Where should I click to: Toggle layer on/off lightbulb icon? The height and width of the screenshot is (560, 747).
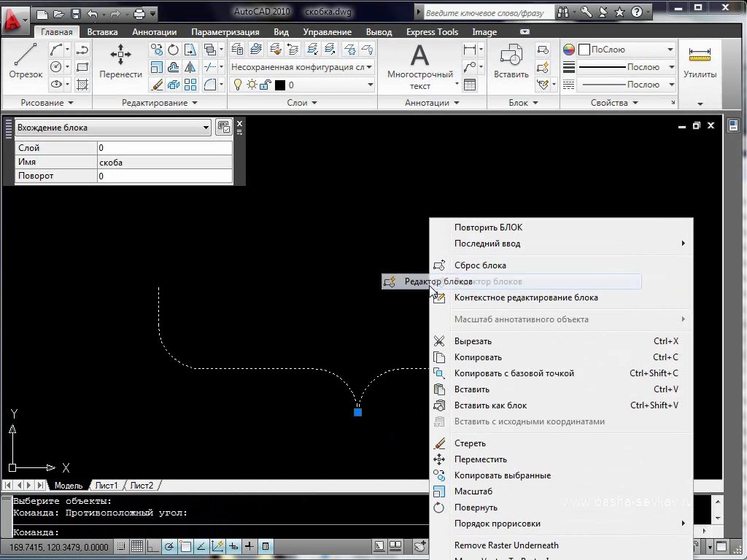click(x=238, y=85)
